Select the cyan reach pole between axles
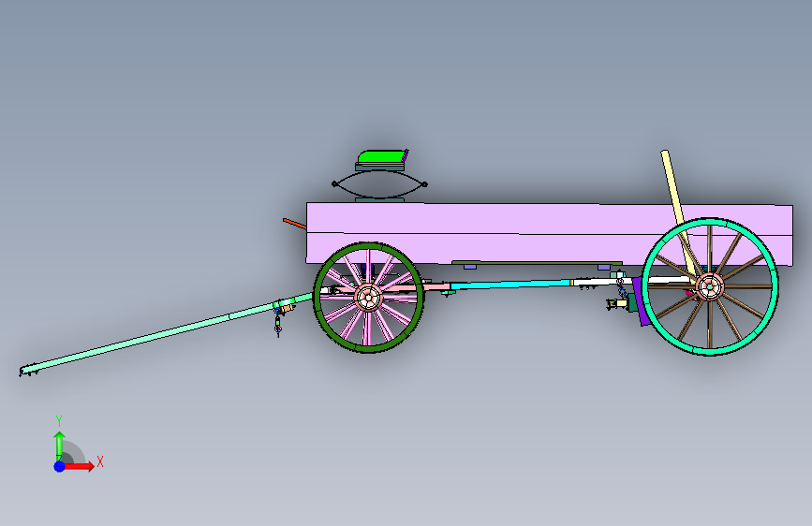This screenshot has height=526, width=812. [510, 285]
